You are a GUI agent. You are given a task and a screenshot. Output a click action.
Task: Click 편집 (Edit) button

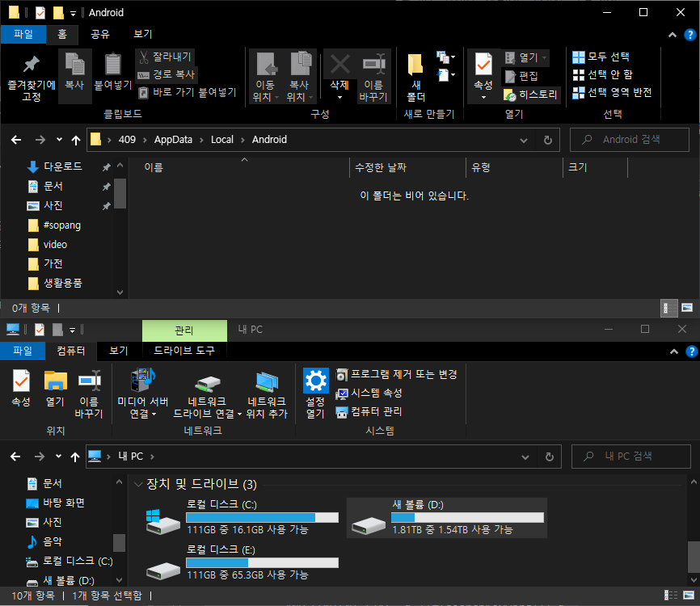pos(522,76)
